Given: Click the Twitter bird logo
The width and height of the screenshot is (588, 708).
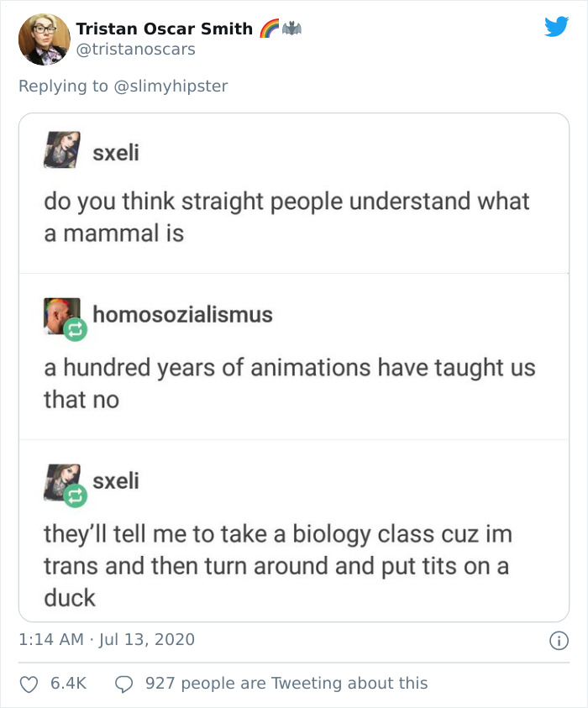Looking at the screenshot, I should [x=556, y=28].
